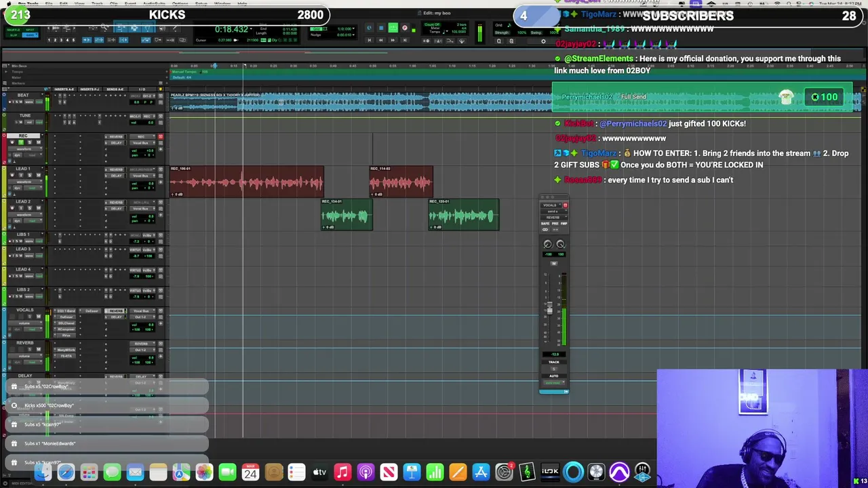Open Music app in the Dock
Image resolution: width=868 pixels, height=488 pixels.
tap(342, 472)
